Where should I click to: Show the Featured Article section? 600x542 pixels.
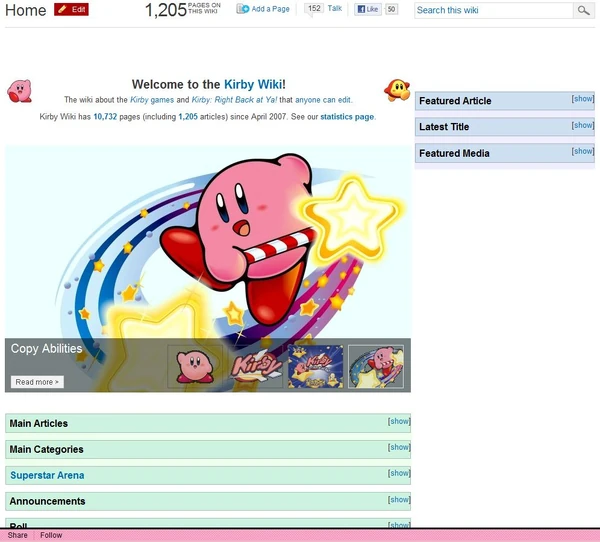(x=583, y=99)
